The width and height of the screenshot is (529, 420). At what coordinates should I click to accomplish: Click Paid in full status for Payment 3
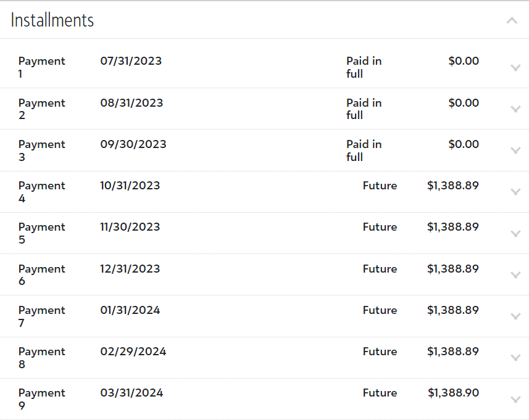pyautogui.click(x=364, y=150)
